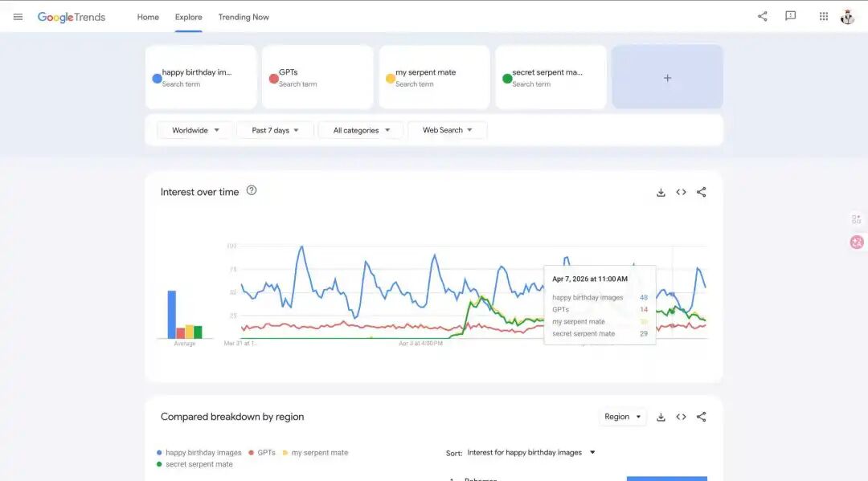Select the Explore tab
The height and width of the screenshot is (481, 868).
pos(188,17)
